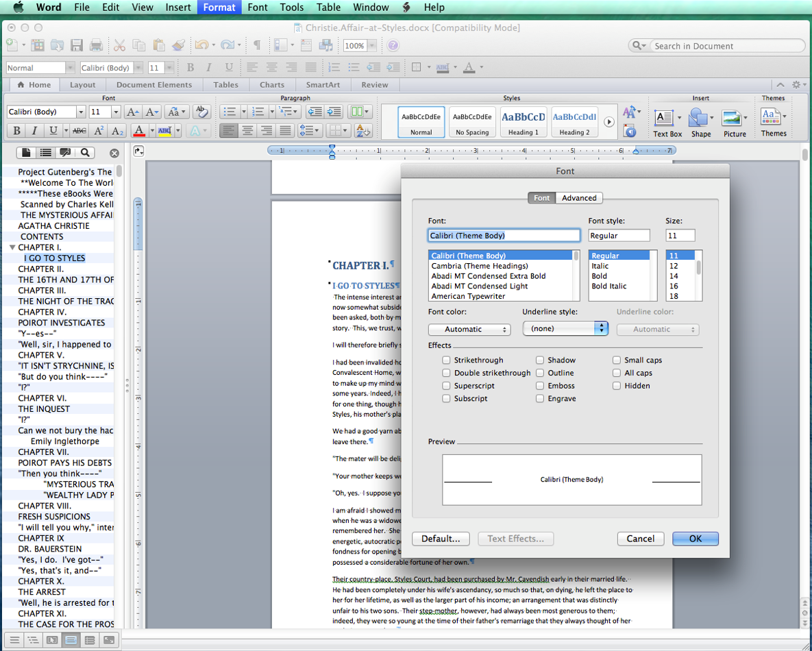Viewport: 812px width, 651px height.
Task: Enable the Strikethrough checkbox
Action: [x=447, y=360]
